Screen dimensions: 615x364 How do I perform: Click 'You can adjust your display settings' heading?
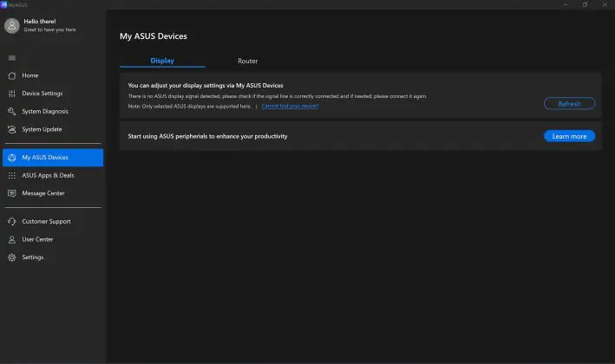click(x=206, y=86)
